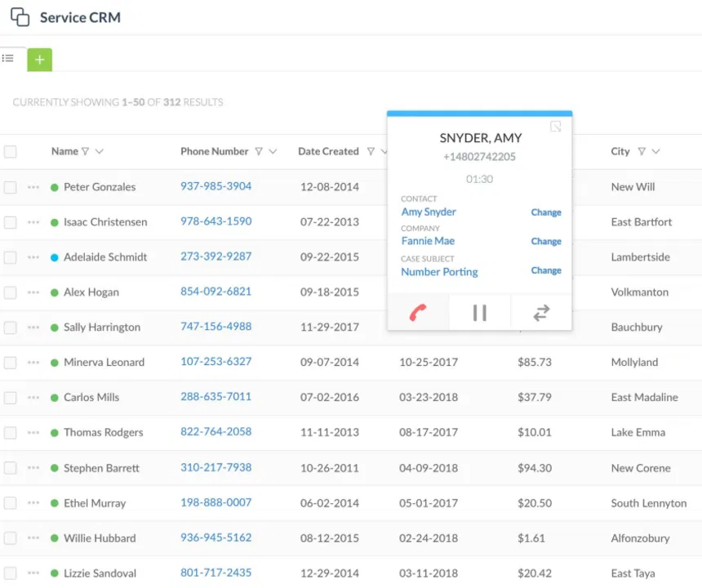Screen dimensions: 702x588
Task: Call Isaac Christensen at 978-643-1590
Action: [215, 221]
